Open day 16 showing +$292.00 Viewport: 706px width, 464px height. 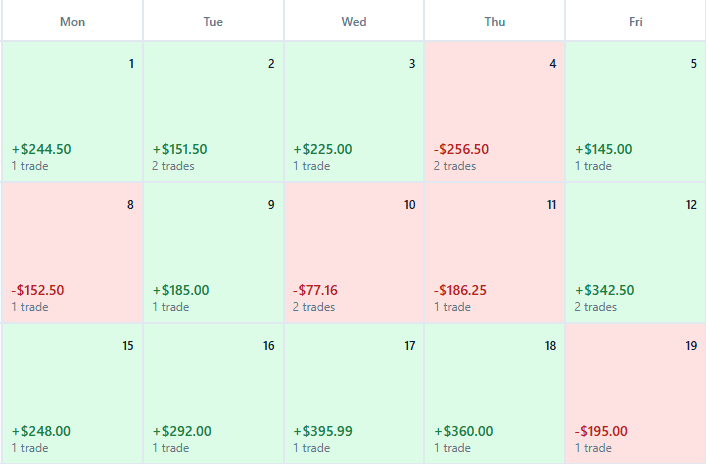click(213, 393)
